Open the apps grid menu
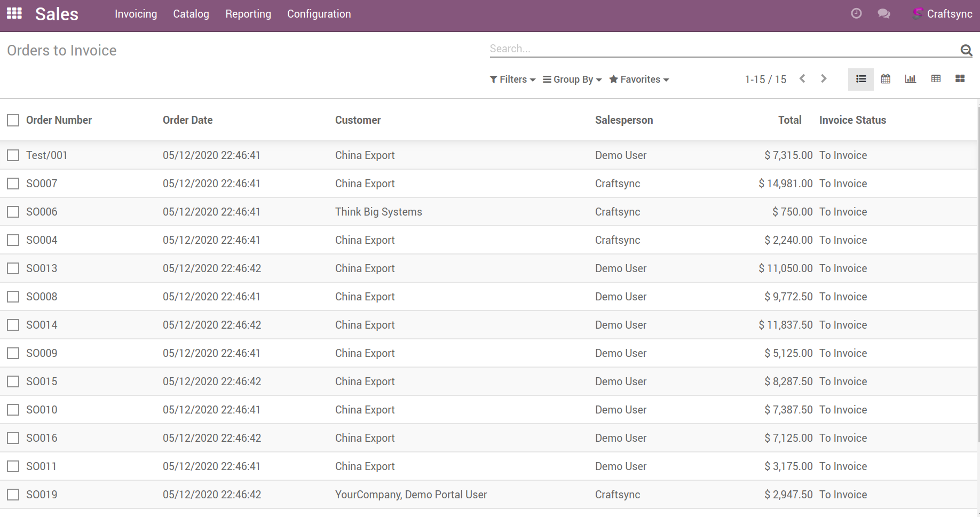The height and width of the screenshot is (517, 980). tap(14, 14)
